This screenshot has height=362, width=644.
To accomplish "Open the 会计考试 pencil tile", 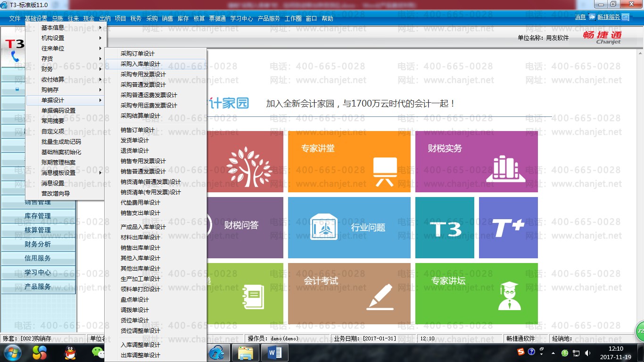I will tap(349, 293).
